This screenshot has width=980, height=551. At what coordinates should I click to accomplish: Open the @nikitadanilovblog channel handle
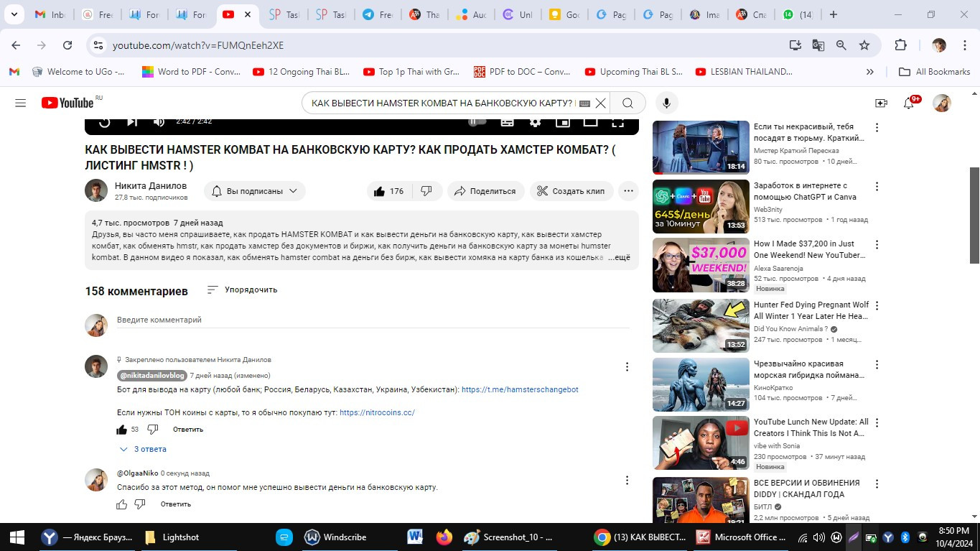(x=152, y=375)
